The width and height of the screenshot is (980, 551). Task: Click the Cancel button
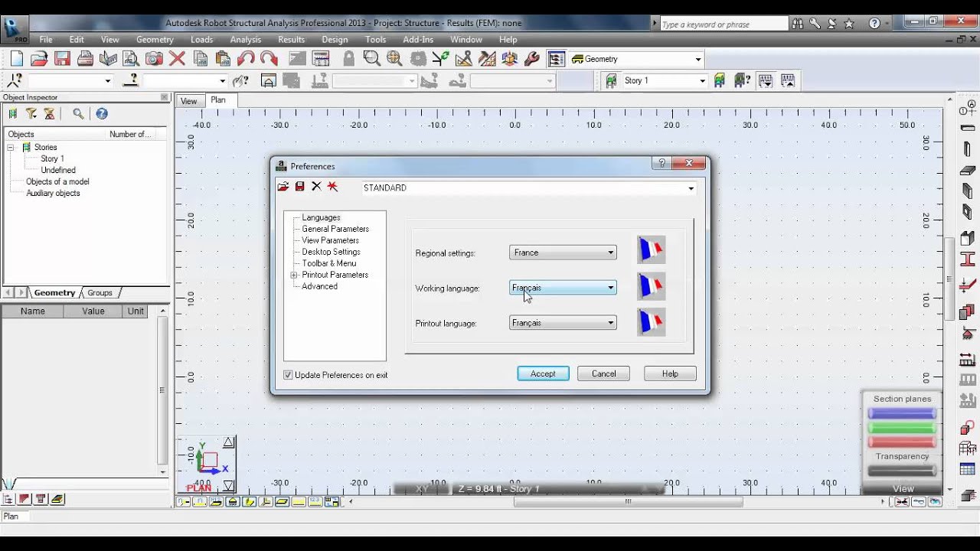pyautogui.click(x=603, y=373)
